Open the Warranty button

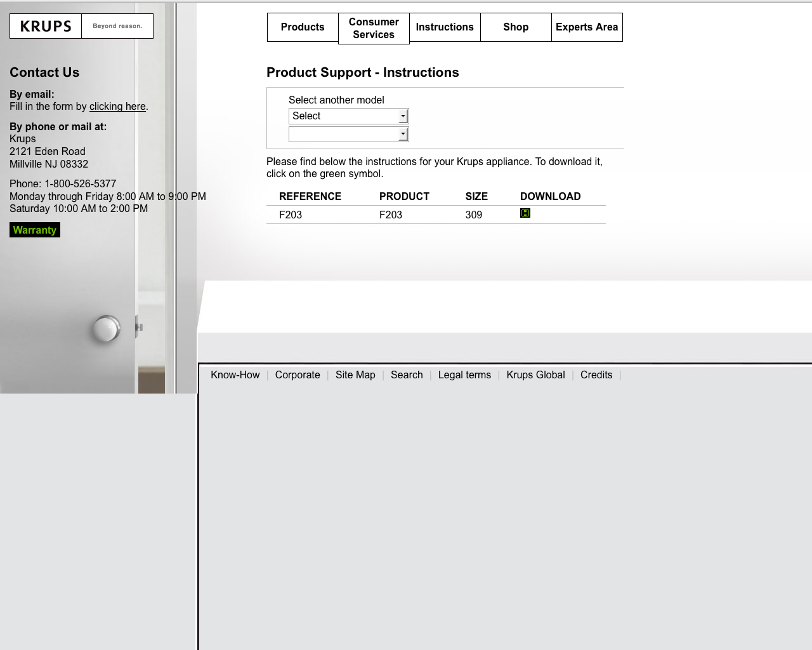[35, 230]
